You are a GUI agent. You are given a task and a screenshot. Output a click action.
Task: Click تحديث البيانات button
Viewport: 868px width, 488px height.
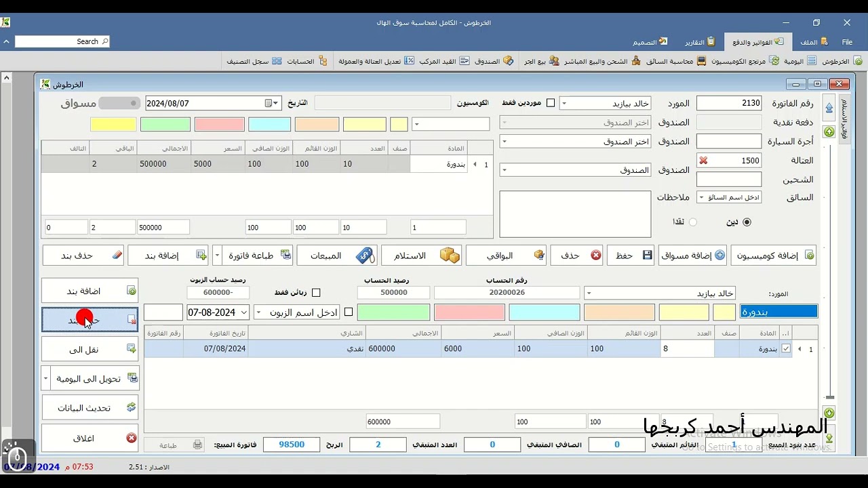click(x=90, y=407)
